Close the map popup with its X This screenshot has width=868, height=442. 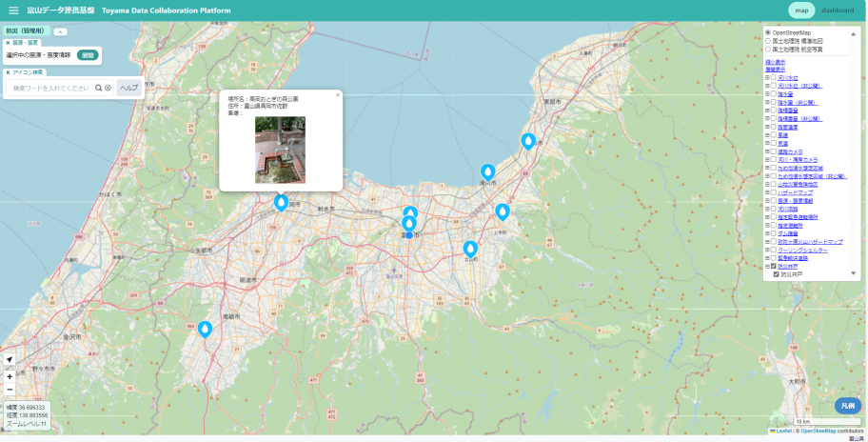[x=337, y=95]
